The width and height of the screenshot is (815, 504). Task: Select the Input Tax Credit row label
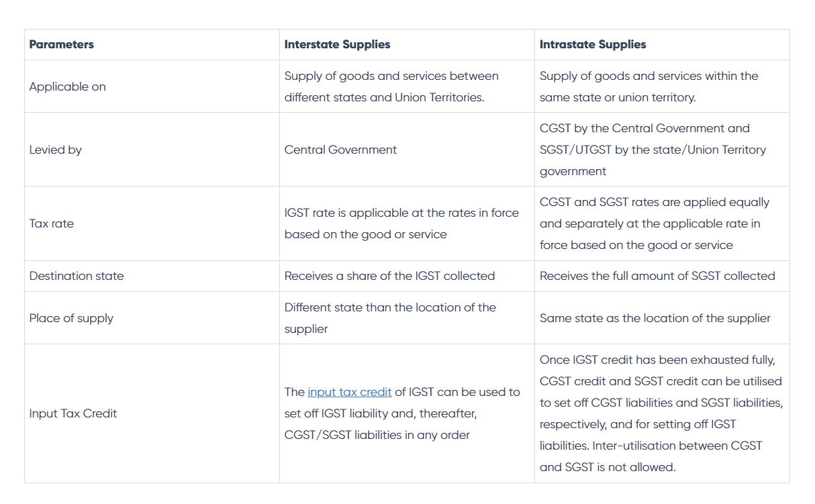click(x=73, y=413)
